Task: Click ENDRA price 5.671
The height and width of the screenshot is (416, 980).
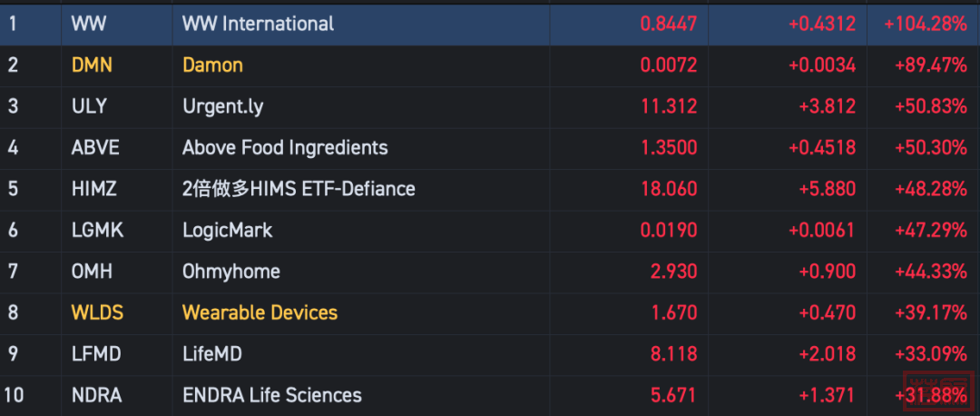Action: pos(673,395)
